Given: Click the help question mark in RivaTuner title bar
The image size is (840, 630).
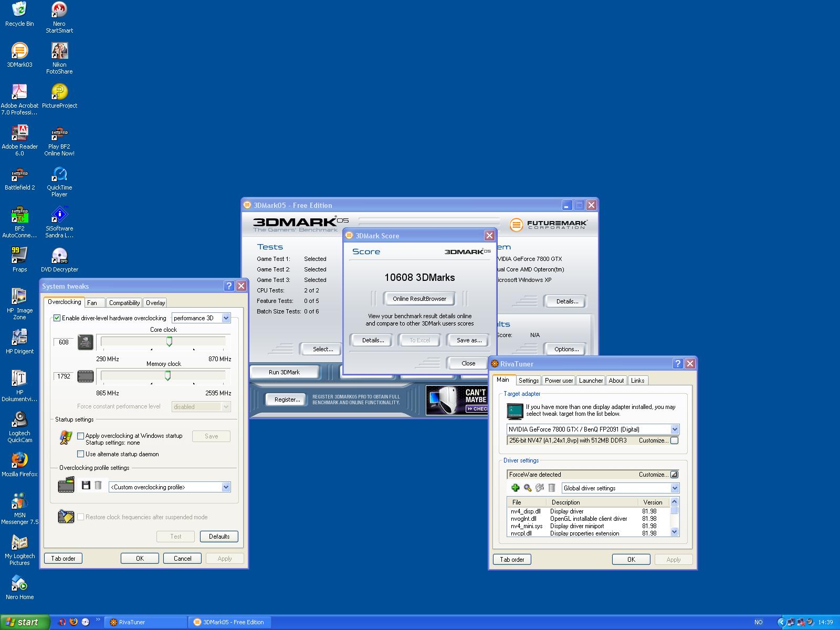Looking at the screenshot, I should 678,363.
